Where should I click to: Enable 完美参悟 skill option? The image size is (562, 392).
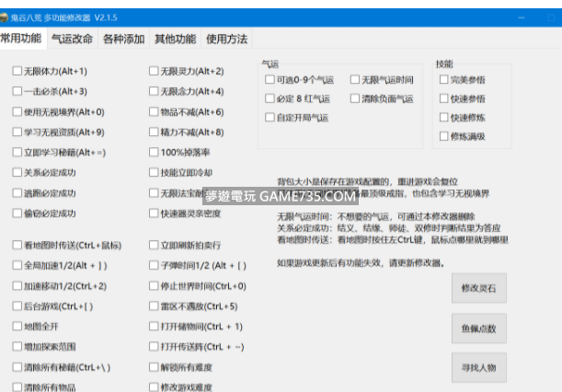(443, 79)
